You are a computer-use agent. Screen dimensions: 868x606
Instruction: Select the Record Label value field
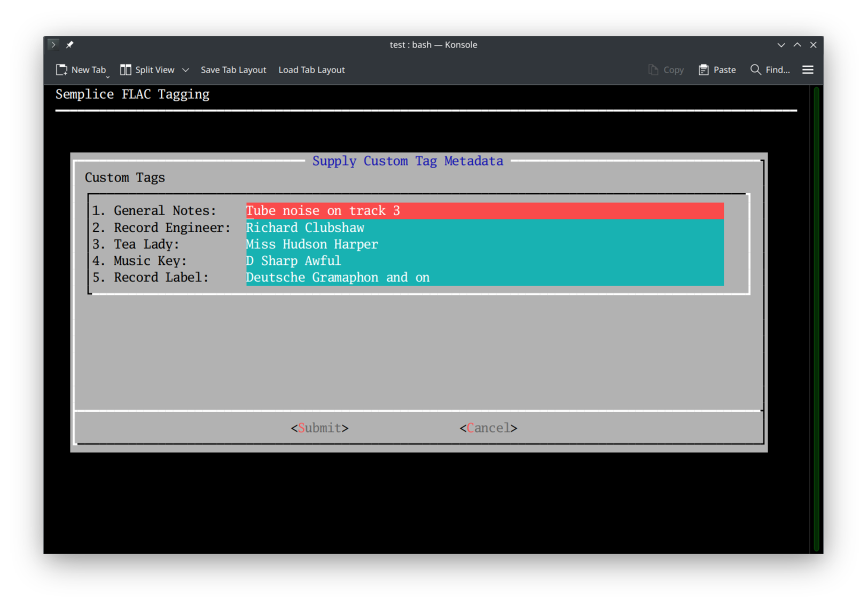click(484, 277)
